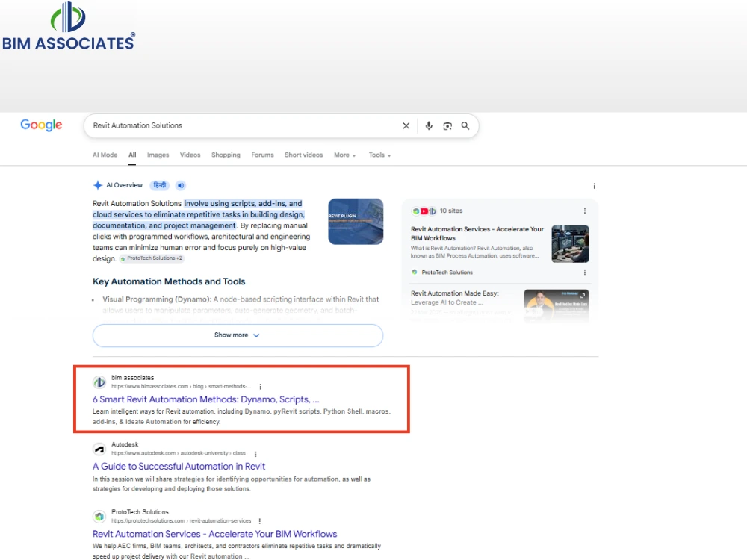Click the Key Automation Methods and Tools heading
The height and width of the screenshot is (560, 747).
169,281
